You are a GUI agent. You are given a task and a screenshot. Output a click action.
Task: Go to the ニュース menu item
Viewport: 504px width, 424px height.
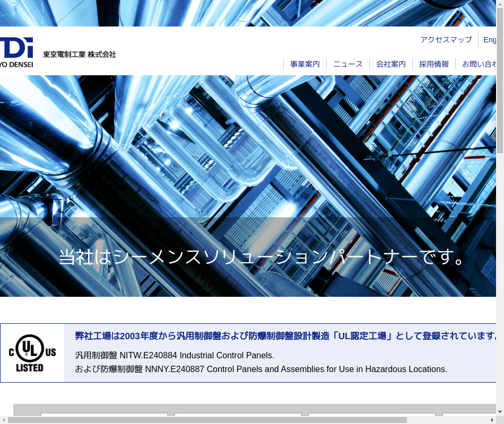coord(348,64)
